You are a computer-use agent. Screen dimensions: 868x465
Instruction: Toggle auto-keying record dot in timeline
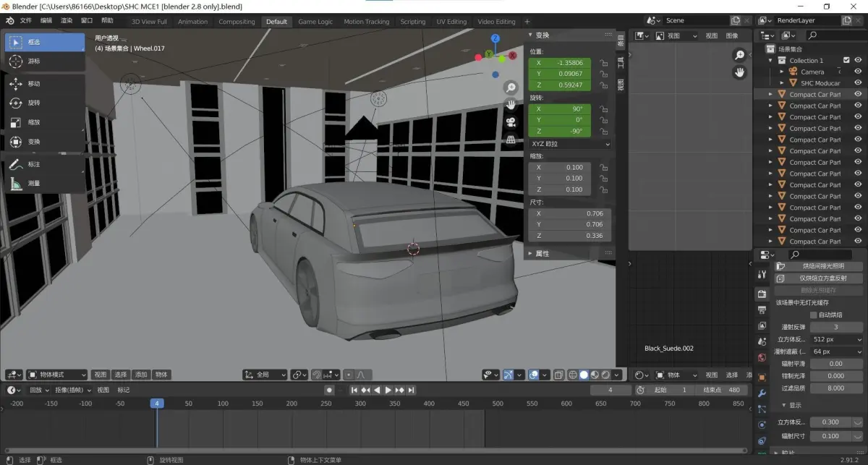pos(328,390)
